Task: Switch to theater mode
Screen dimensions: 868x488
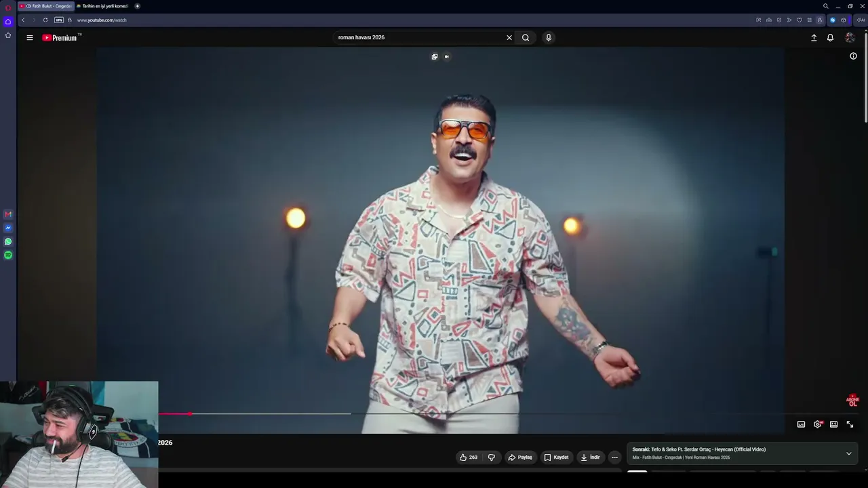Action: pyautogui.click(x=833, y=424)
